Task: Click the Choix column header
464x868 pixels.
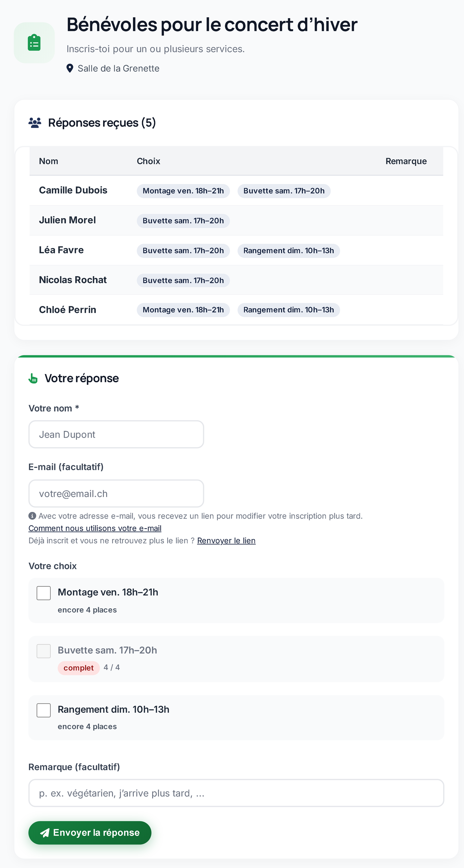Action: (x=148, y=161)
